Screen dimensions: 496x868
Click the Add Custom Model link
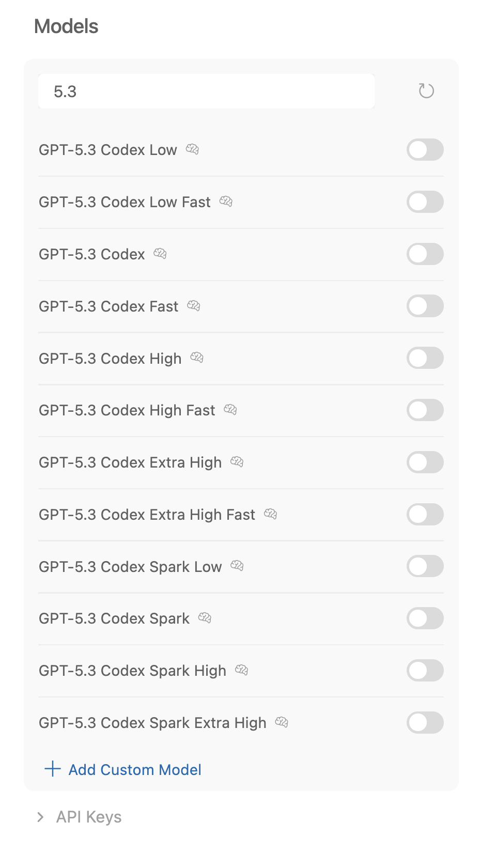pos(135,770)
